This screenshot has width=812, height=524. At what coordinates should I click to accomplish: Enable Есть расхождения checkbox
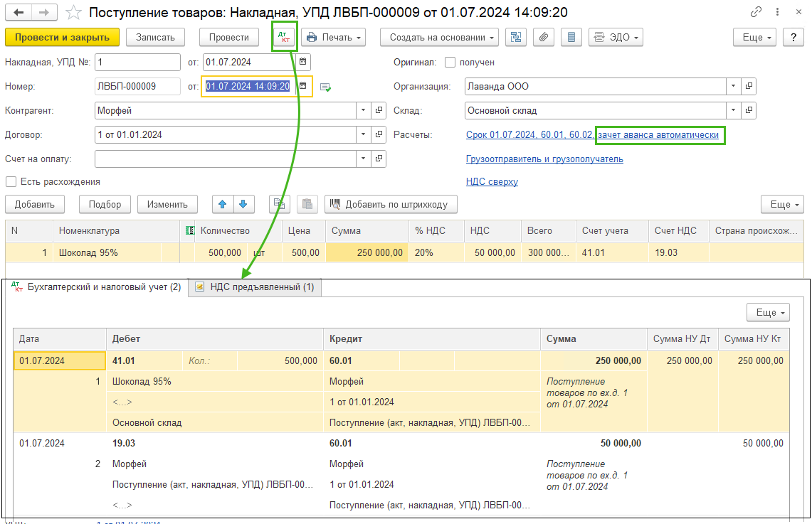[x=11, y=181]
